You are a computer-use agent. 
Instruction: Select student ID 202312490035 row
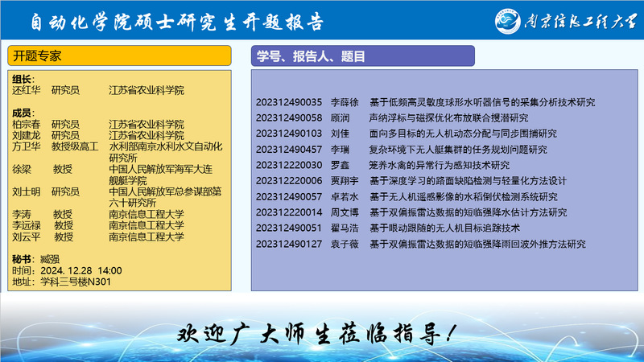tap(288, 102)
